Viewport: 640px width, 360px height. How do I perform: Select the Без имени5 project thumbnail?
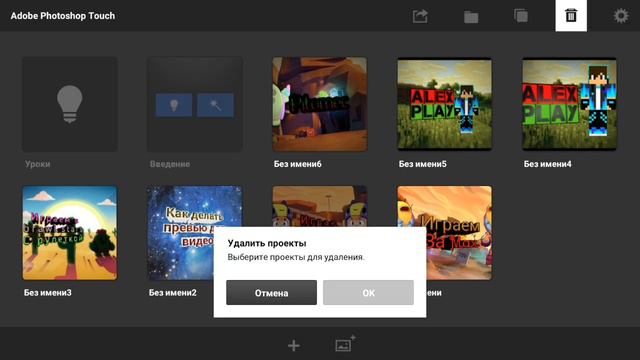coord(444,104)
